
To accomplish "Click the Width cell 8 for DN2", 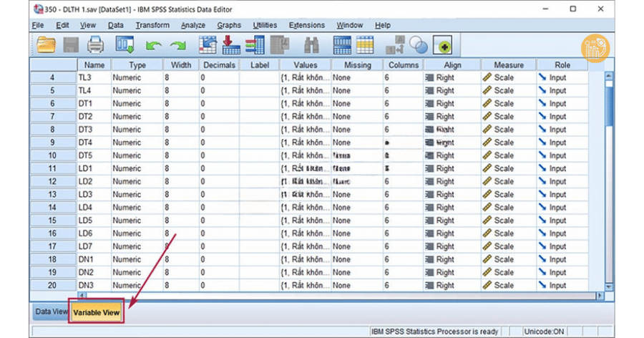I will pos(181,272).
